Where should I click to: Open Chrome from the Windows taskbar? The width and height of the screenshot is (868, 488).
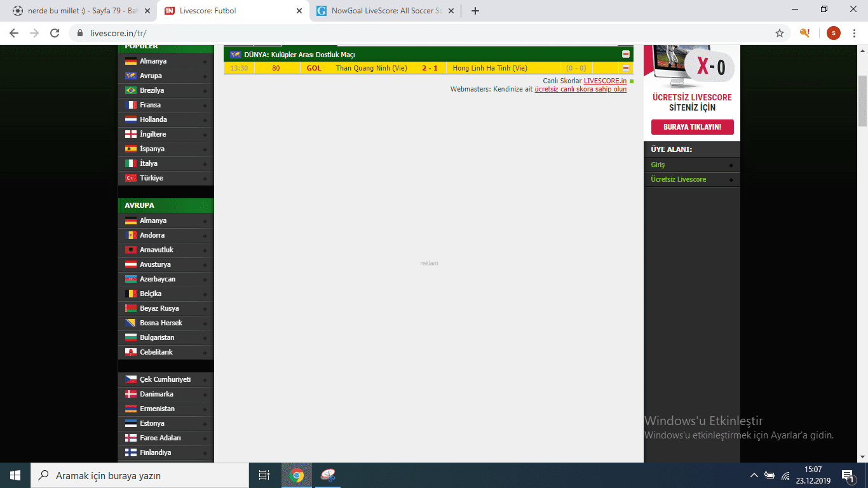(x=296, y=475)
